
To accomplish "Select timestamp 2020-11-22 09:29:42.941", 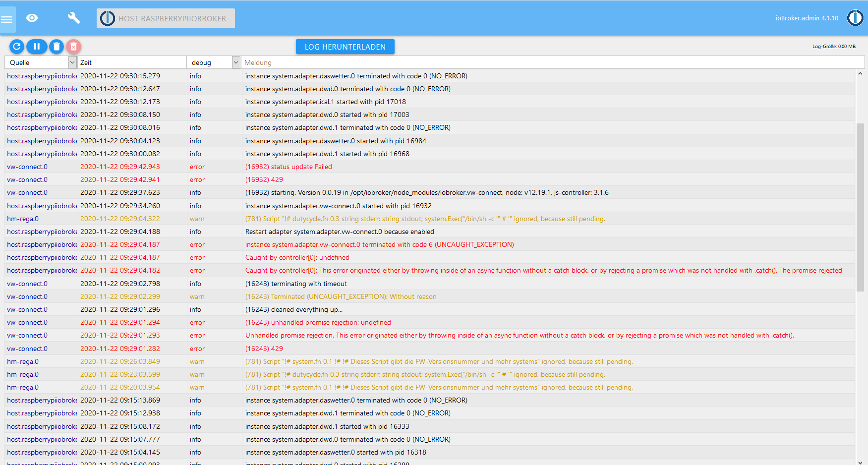I will [120, 179].
